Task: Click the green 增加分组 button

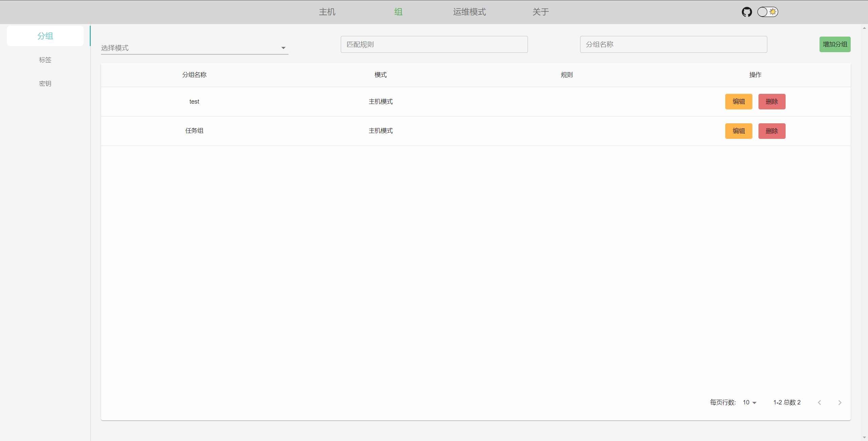Action: 835,44
